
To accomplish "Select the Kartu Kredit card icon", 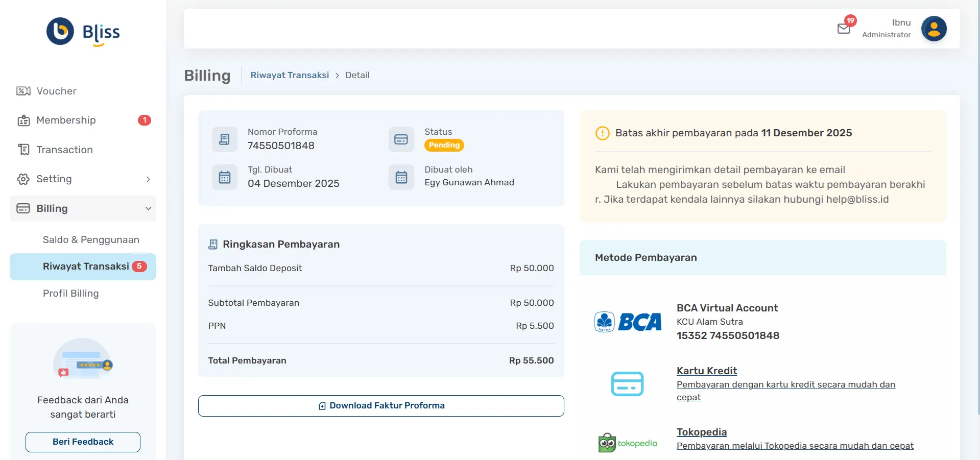I will [x=627, y=383].
